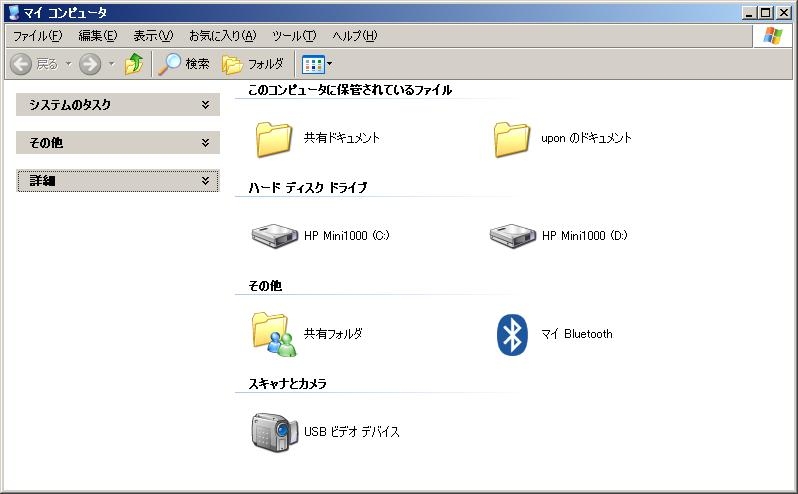Expand the システムのタスク panel chevron
The width and height of the screenshot is (798, 494).
point(205,105)
